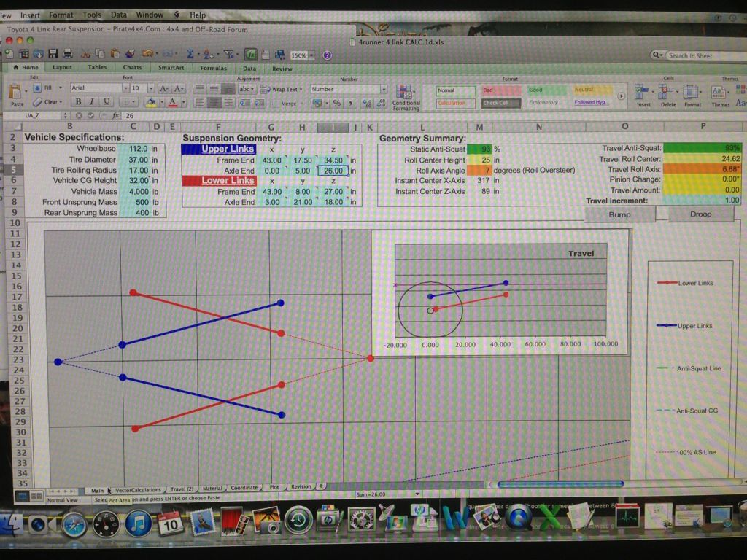Click the Insert cells icon
747x560 pixels.
coord(643,93)
